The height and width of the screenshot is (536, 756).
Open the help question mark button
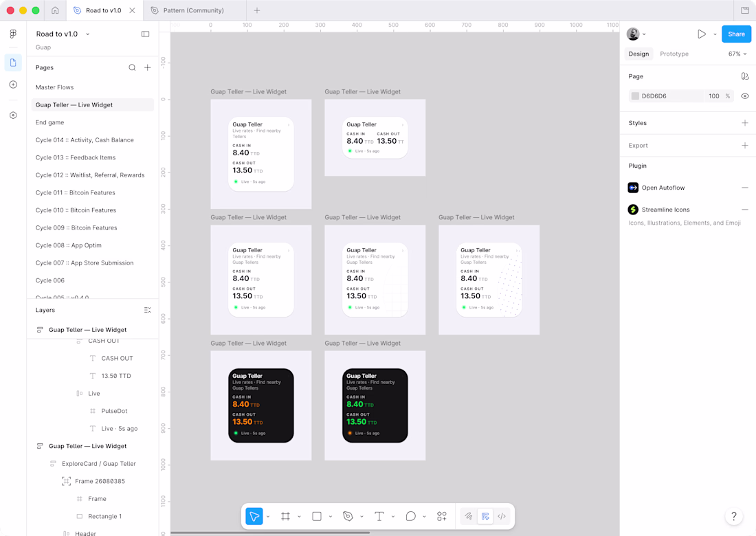point(733,516)
